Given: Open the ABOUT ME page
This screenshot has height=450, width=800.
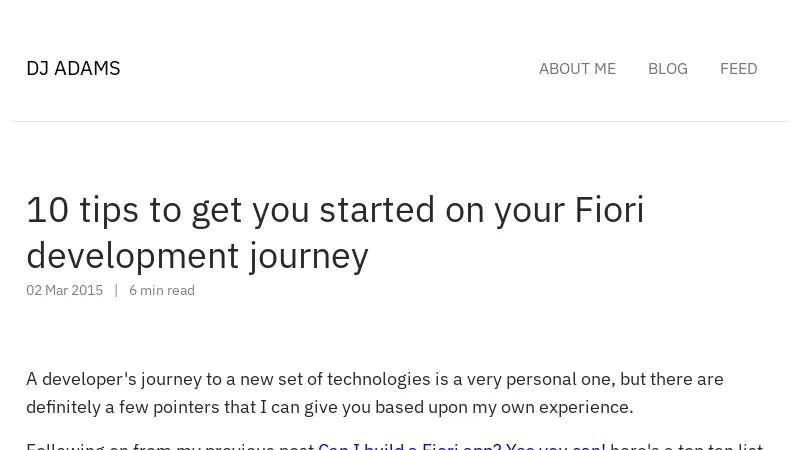Looking at the screenshot, I should 577,69.
